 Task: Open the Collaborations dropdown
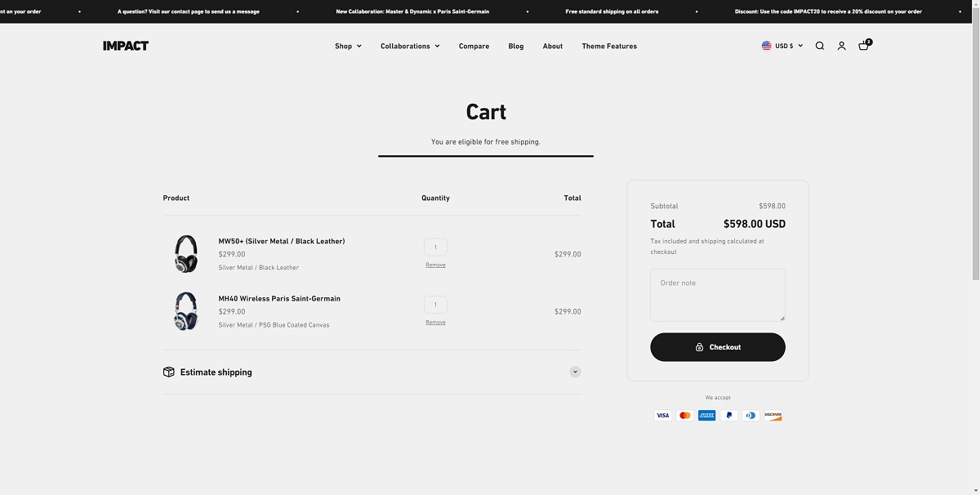coord(409,46)
